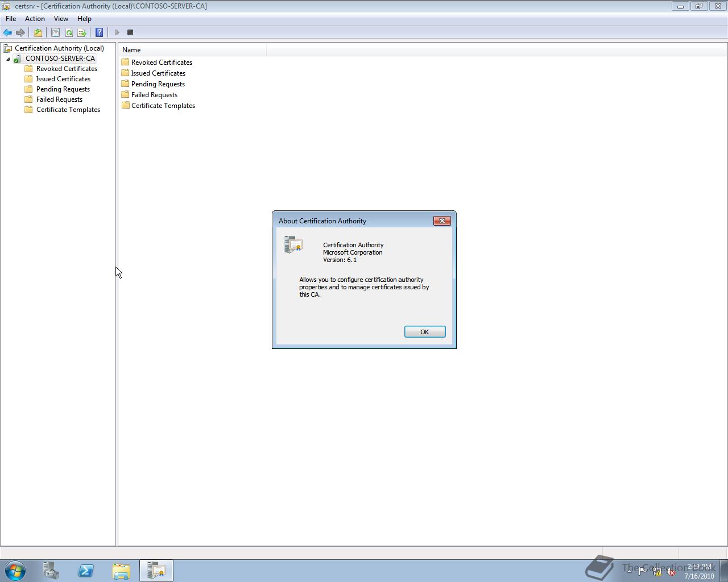The height and width of the screenshot is (582, 728).
Task: Launch PowerShell from the taskbar
Action: (x=86, y=571)
